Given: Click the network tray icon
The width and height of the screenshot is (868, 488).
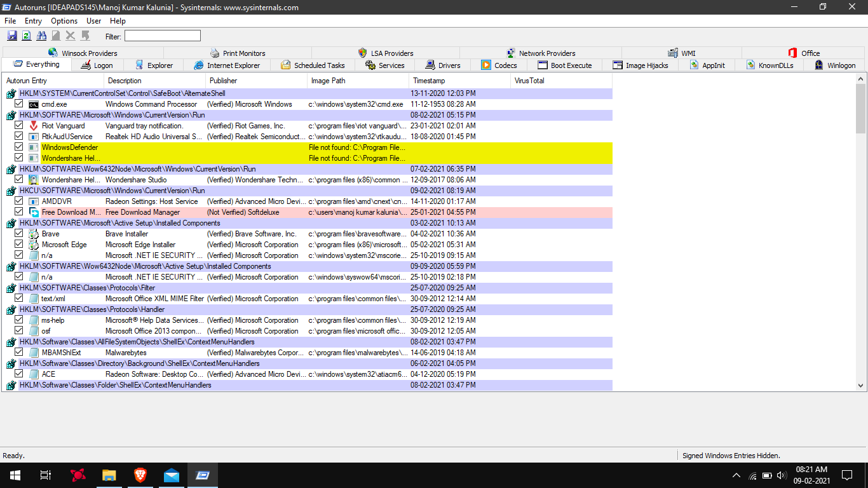Looking at the screenshot, I should tap(753, 475).
